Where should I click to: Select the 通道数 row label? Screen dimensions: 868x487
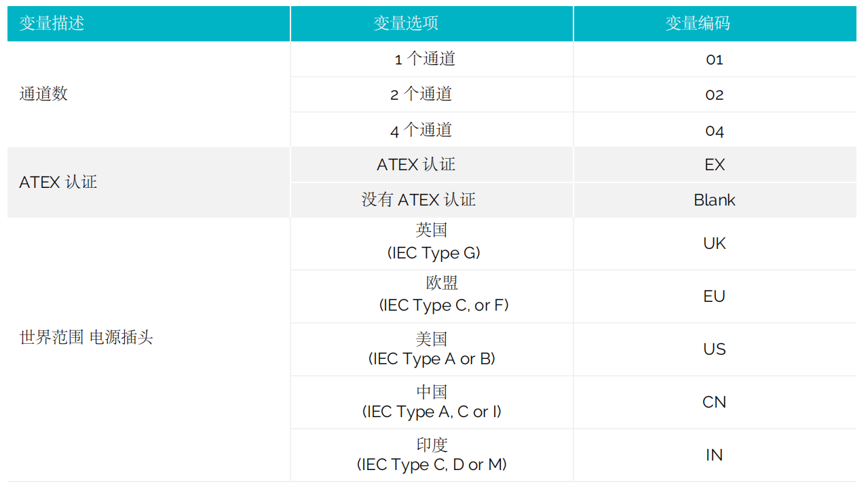[44, 94]
